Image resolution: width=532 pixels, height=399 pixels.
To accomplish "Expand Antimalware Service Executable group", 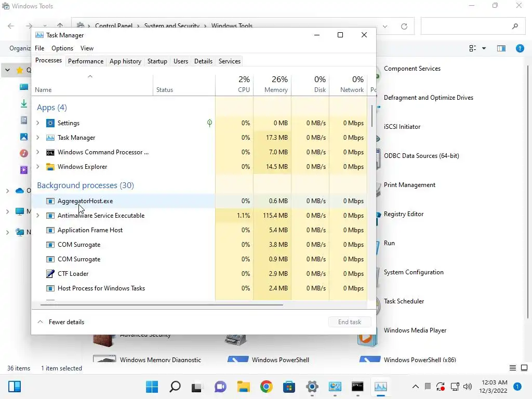I will click(x=38, y=216).
